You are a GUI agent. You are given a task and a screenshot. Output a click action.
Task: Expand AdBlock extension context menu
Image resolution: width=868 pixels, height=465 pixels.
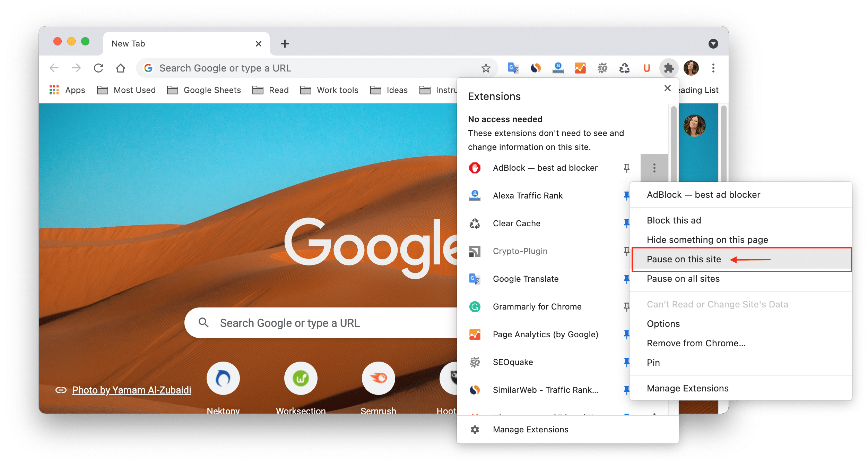(x=653, y=167)
